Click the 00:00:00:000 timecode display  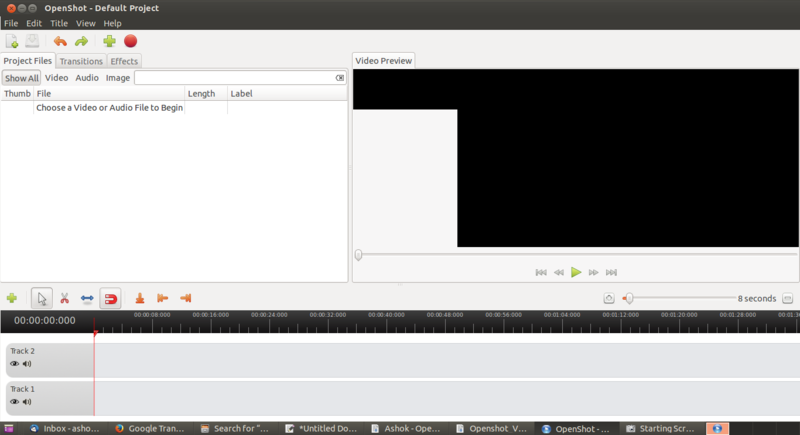tap(44, 320)
